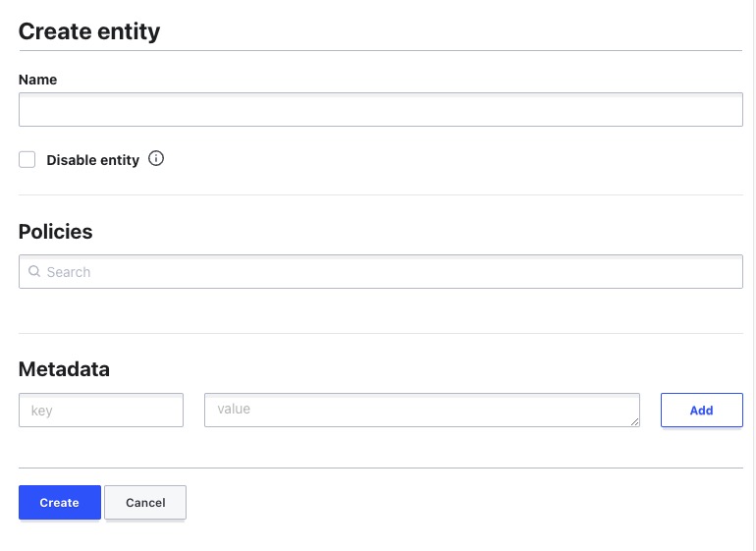This screenshot has width=756, height=551.
Task: Click the metadata value textarea
Action: (421, 410)
